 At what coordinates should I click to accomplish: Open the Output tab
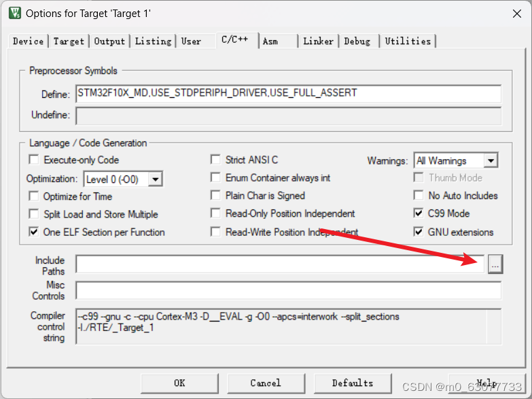(109, 41)
